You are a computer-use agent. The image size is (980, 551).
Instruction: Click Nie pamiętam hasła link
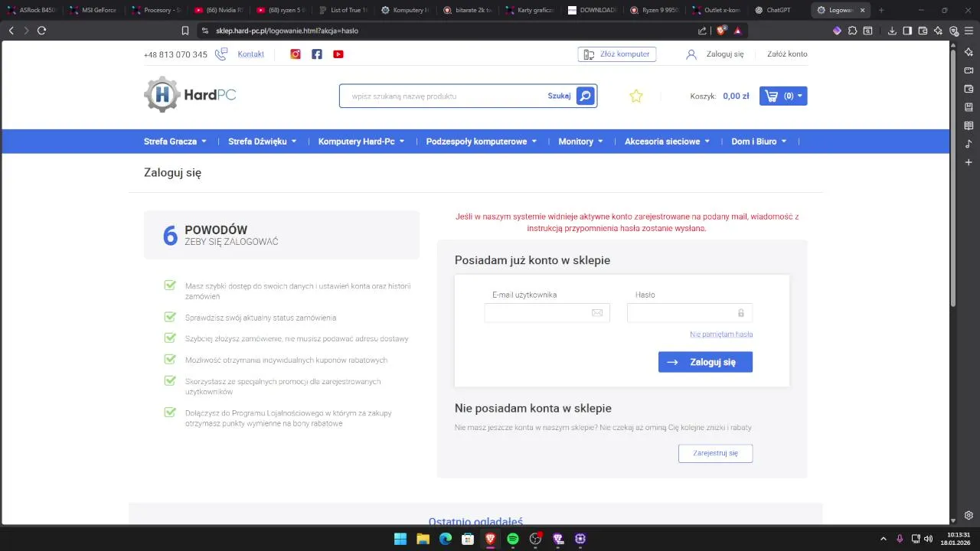(721, 334)
